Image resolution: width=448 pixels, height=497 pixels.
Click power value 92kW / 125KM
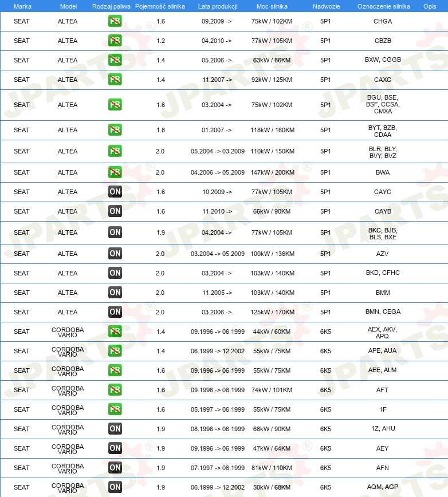click(272, 80)
